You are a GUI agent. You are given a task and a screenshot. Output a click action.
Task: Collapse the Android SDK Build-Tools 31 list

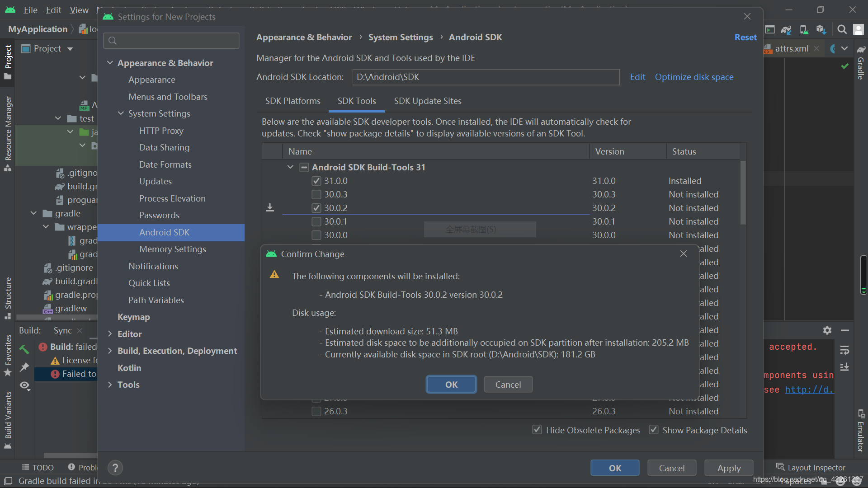(x=290, y=167)
